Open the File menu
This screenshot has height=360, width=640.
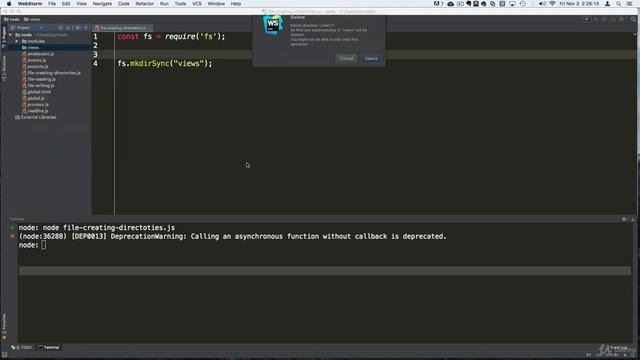coord(52,4)
